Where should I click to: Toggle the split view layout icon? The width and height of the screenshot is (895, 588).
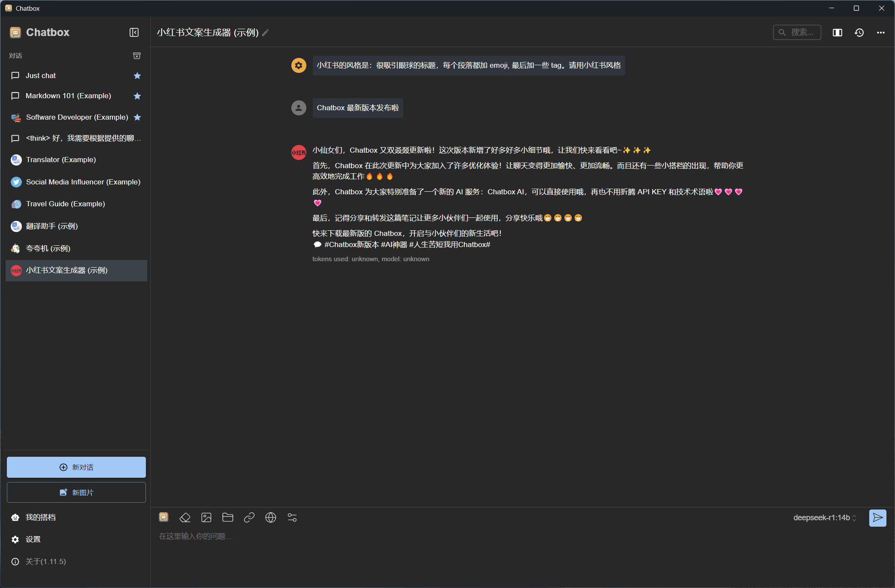tap(838, 33)
